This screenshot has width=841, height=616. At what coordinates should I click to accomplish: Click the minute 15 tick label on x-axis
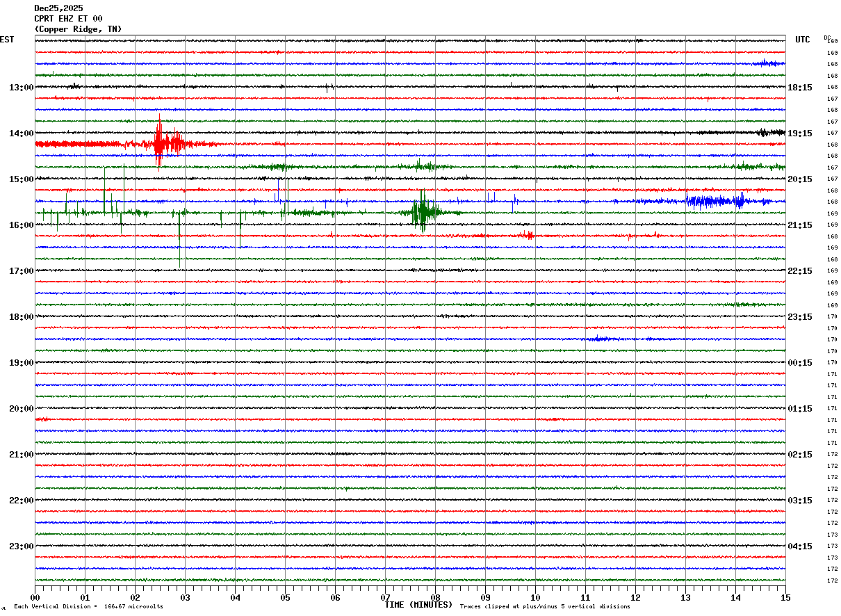point(785,598)
